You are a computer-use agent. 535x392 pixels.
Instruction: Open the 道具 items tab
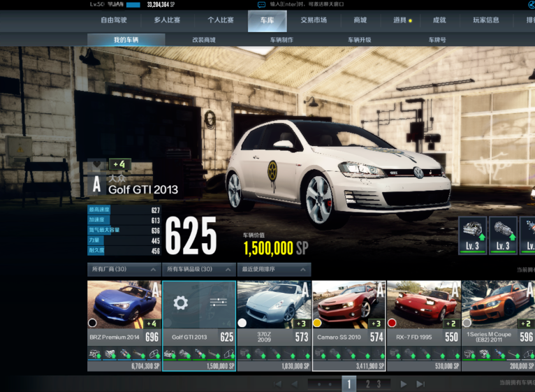(x=400, y=20)
